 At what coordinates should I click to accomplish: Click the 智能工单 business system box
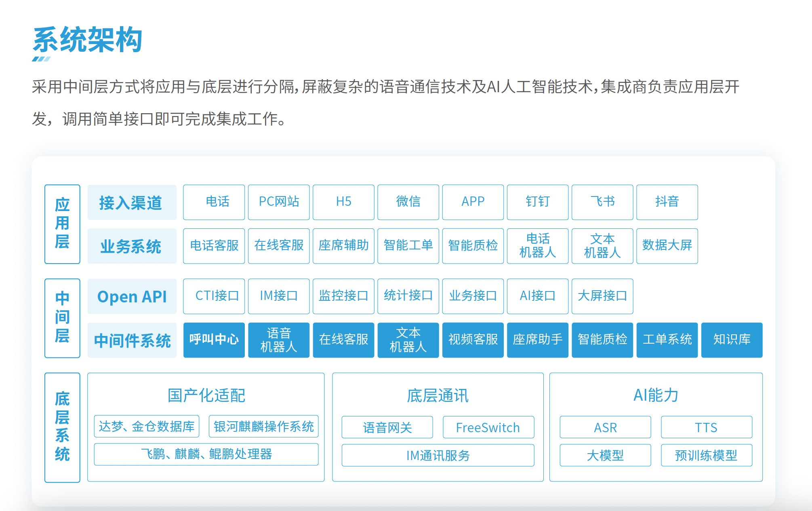408,246
